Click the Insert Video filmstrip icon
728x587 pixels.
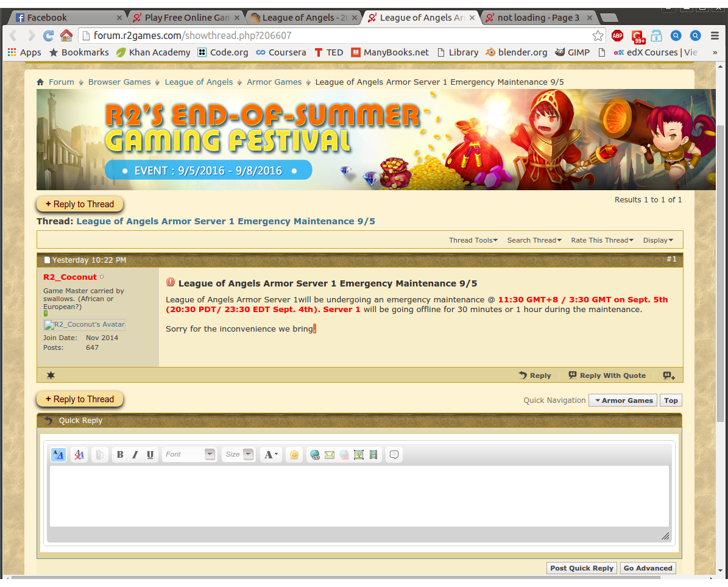tap(373, 455)
